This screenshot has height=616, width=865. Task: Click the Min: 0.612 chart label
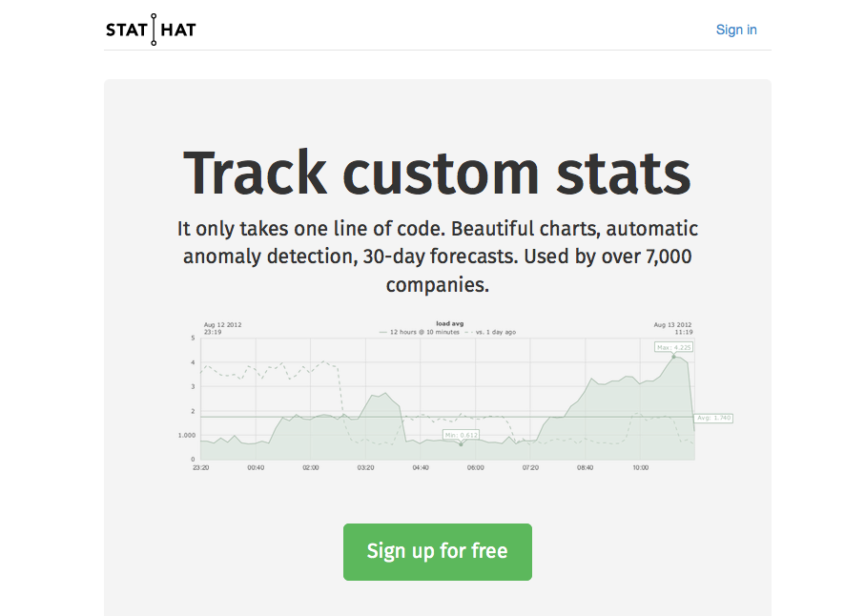tap(462, 435)
